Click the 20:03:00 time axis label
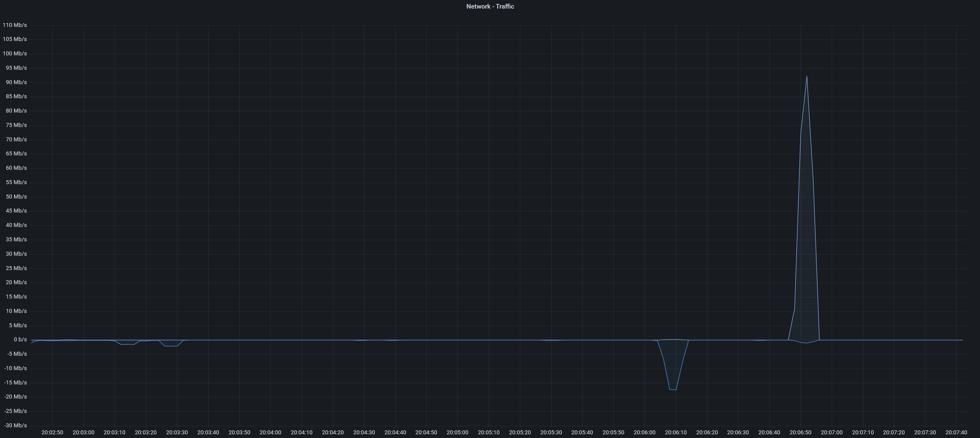The width and height of the screenshot is (980, 438). (x=84, y=433)
